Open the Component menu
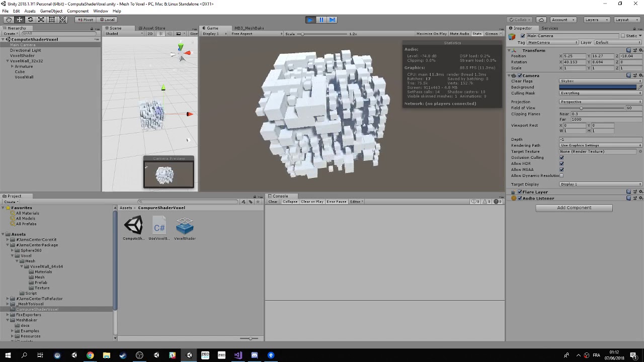 (77, 11)
